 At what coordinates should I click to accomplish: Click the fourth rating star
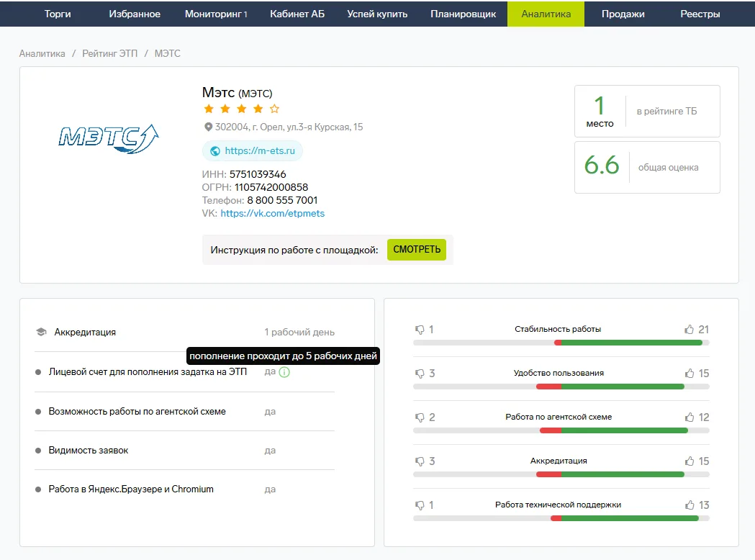coord(258,109)
